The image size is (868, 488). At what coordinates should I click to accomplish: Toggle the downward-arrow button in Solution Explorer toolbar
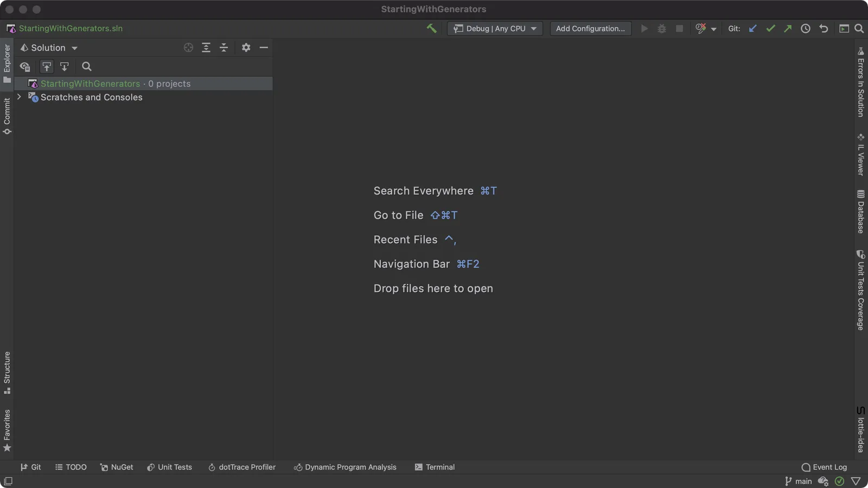coord(65,67)
